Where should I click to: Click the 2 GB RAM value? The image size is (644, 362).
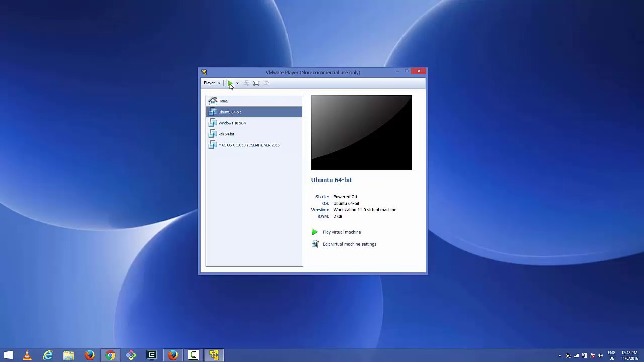point(338,216)
